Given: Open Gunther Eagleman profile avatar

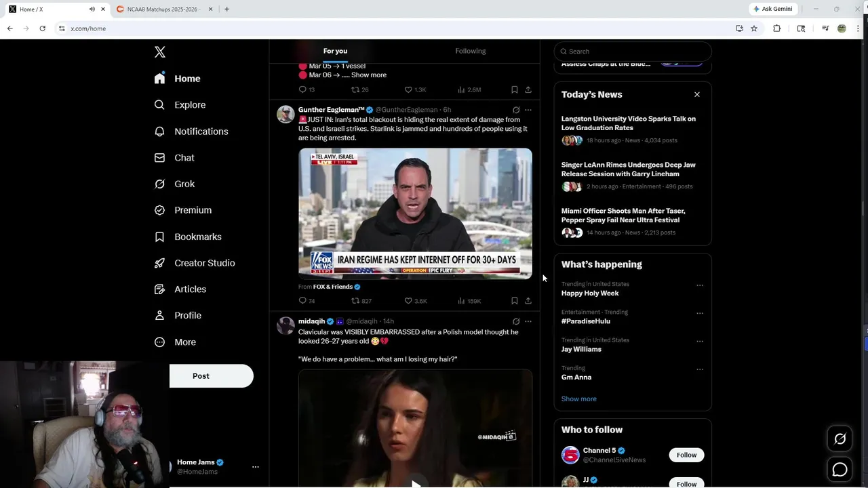Looking at the screenshot, I should 285,114.
